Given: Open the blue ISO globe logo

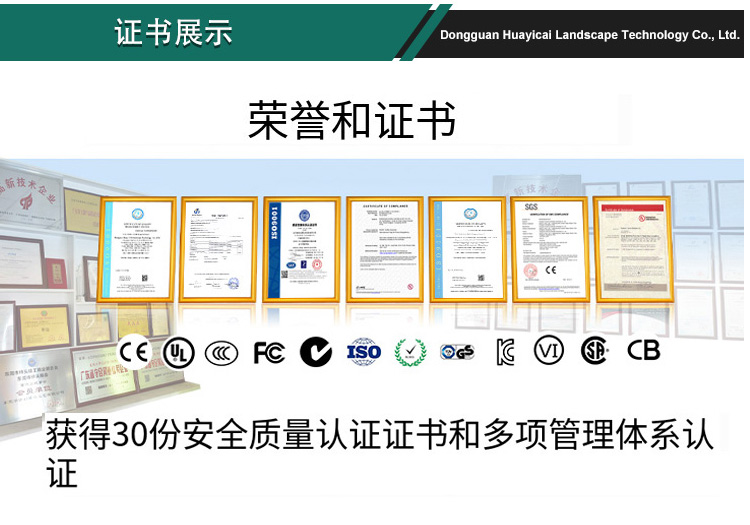Looking at the screenshot, I should click(364, 351).
